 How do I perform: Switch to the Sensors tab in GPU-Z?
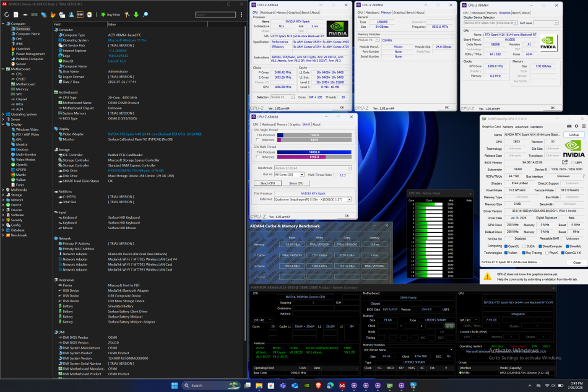(508, 127)
